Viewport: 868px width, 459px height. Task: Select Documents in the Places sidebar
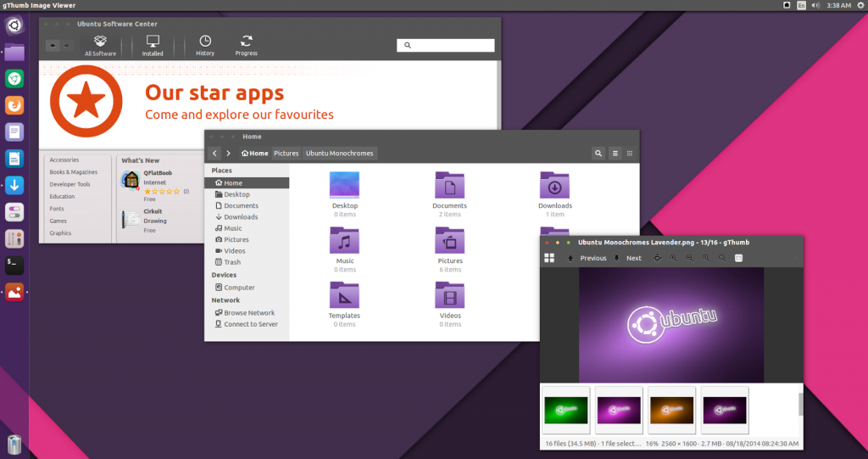[247, 205]
